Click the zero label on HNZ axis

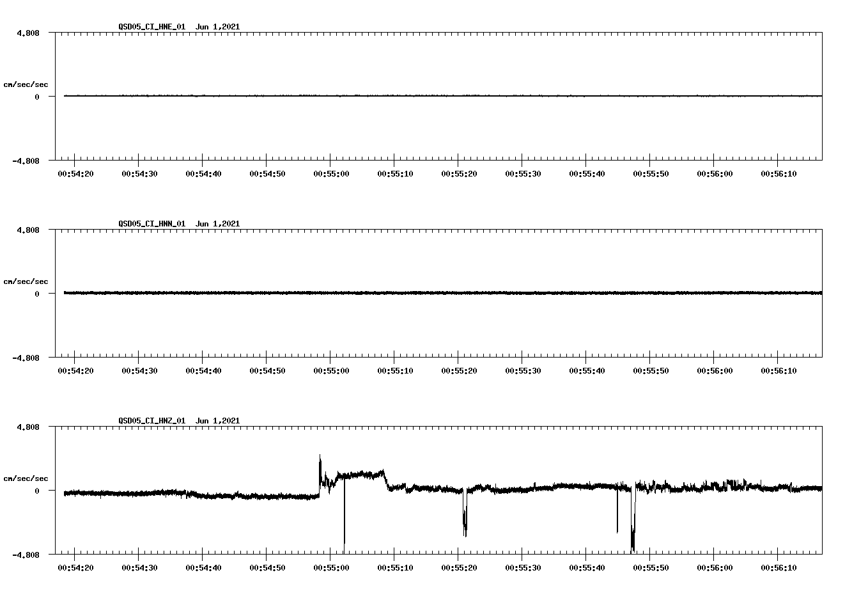[37, 491]
